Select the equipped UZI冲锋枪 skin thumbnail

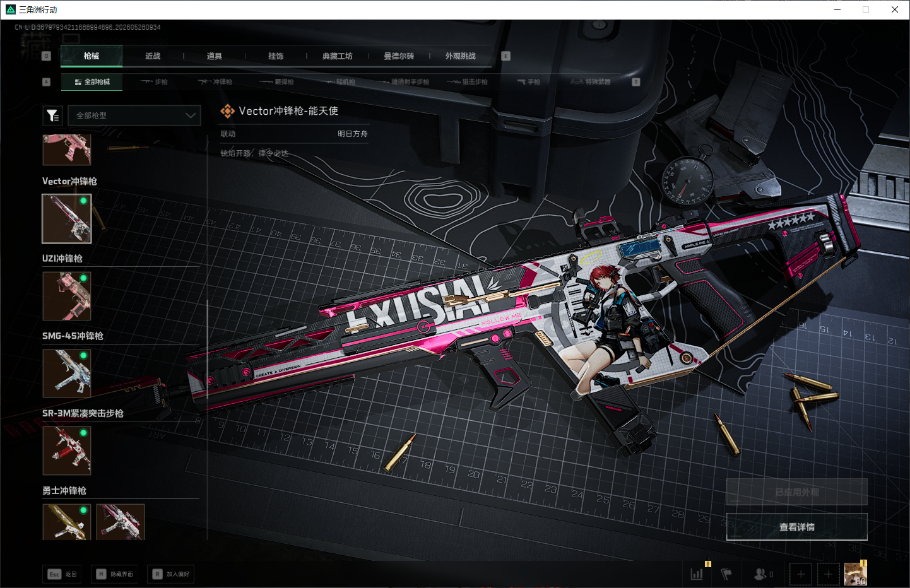pos(67,296)
